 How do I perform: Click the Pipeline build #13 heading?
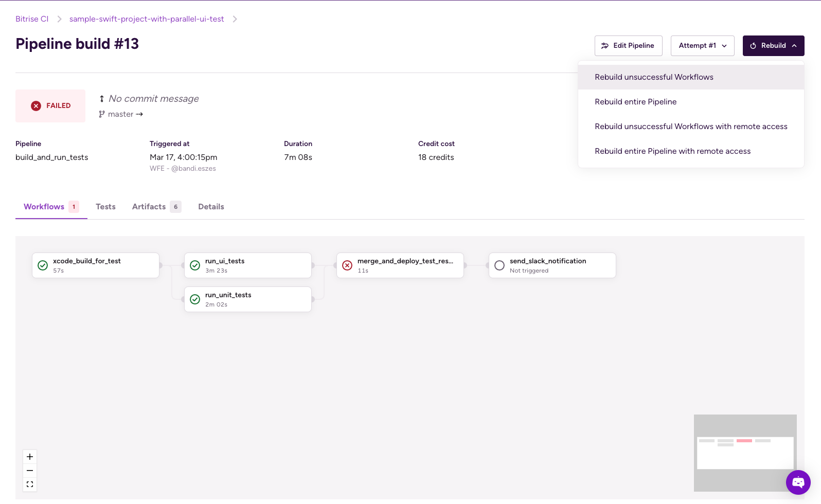click(x=77, y=44)
